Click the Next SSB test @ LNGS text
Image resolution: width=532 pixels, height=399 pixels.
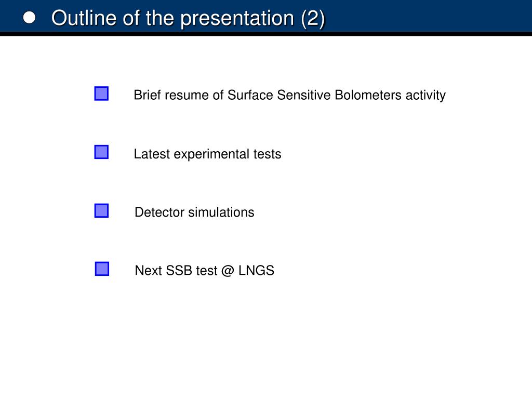[205, 271]
